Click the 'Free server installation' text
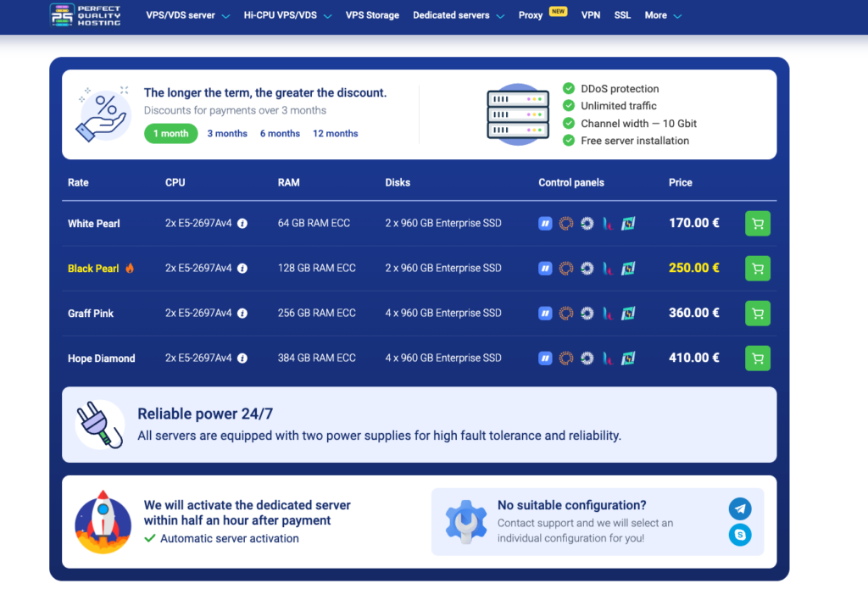Image resolution: width=868 pixels, height=600 pixels. click(x=635, y=141)
